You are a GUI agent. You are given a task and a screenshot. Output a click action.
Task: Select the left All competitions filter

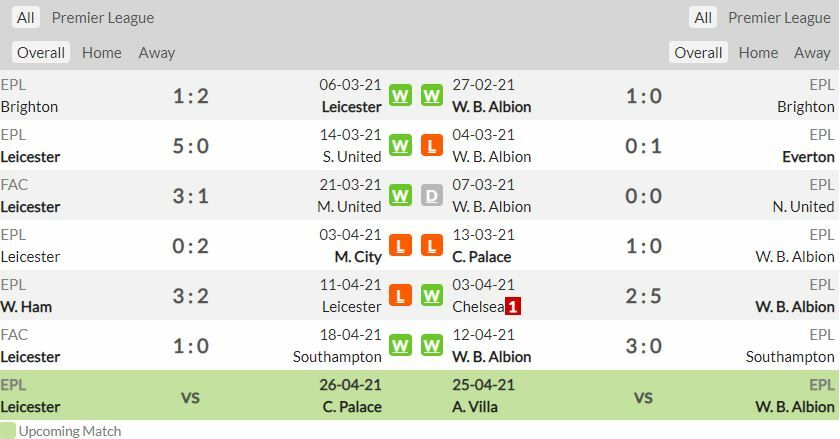point(25,18)
